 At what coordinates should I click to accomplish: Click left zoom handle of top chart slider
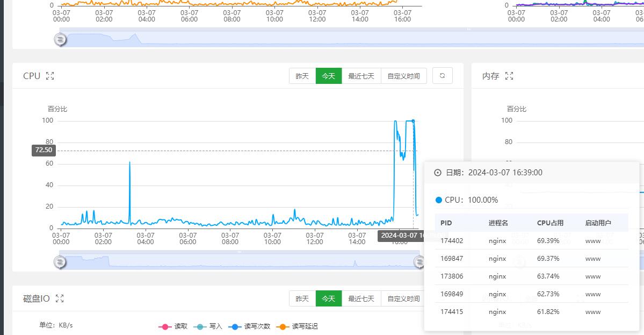pos(60,39)
